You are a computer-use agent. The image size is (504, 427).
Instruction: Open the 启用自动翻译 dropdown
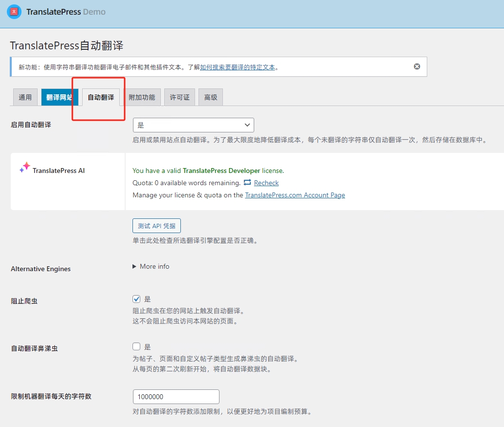(x=194, y=125)
